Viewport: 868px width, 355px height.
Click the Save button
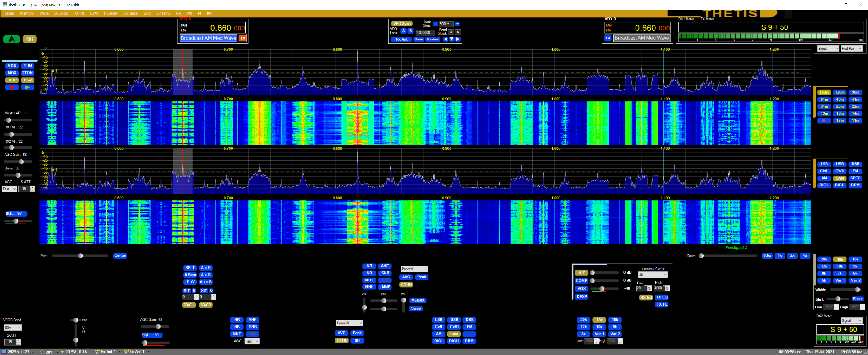(x=418, y=39)
